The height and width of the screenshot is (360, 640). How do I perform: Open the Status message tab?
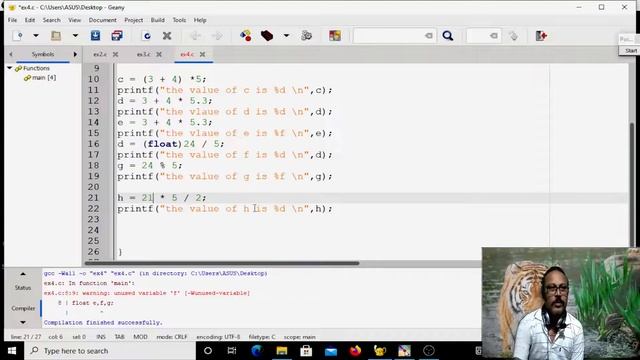click(23, 288)
